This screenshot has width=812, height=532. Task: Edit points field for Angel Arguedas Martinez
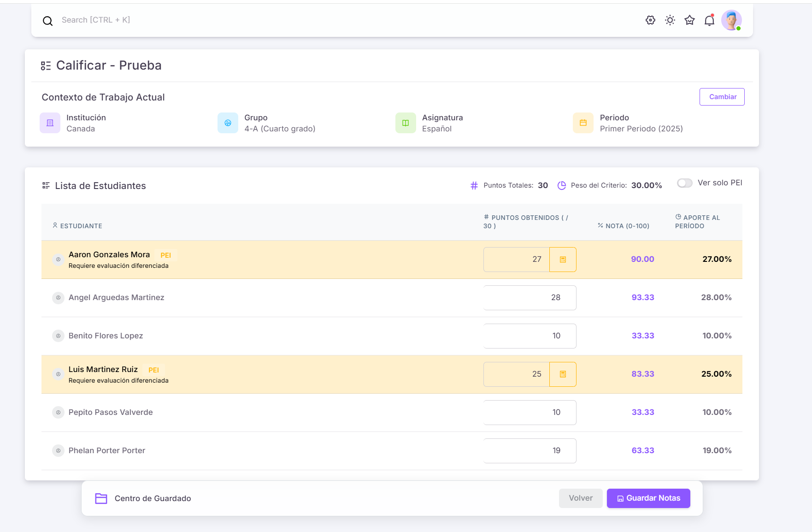coord(530,298)
